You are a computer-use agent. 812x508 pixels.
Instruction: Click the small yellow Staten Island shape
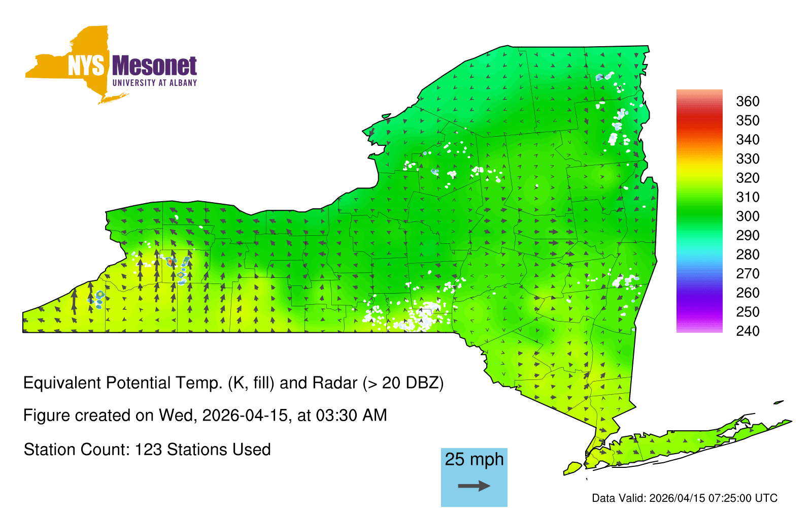(573, 467)
